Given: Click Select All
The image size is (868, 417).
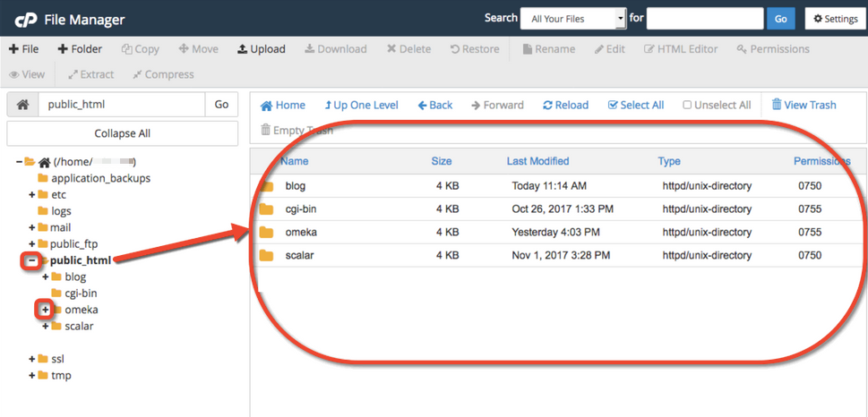Looking at the screenshot, I should tap(636, 105).
